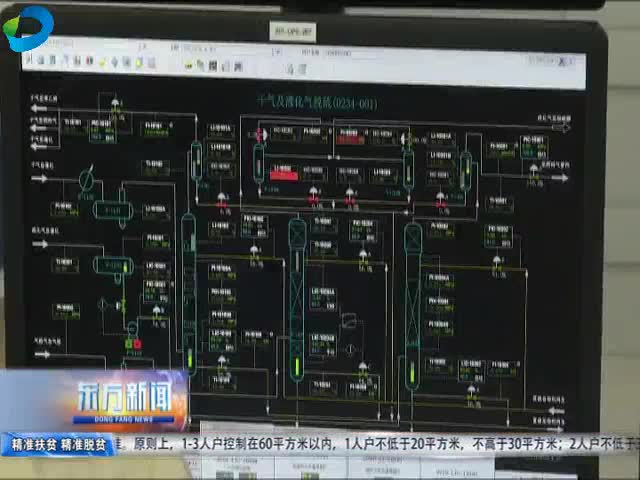Select the small vessel nearest the right edge
This screenshot has width=640, height=480.
tap(466, 171)
